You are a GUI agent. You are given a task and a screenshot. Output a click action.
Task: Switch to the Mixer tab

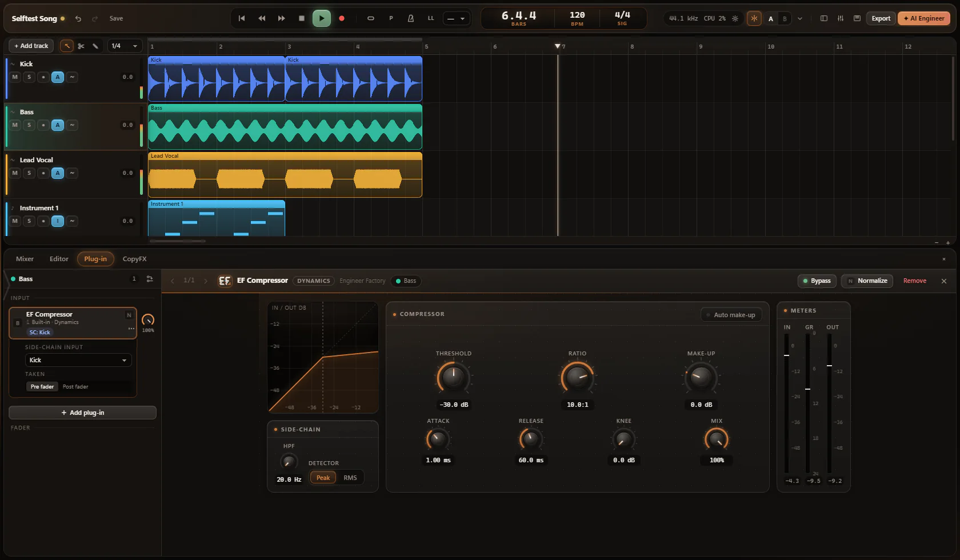[x=25, y=259]
